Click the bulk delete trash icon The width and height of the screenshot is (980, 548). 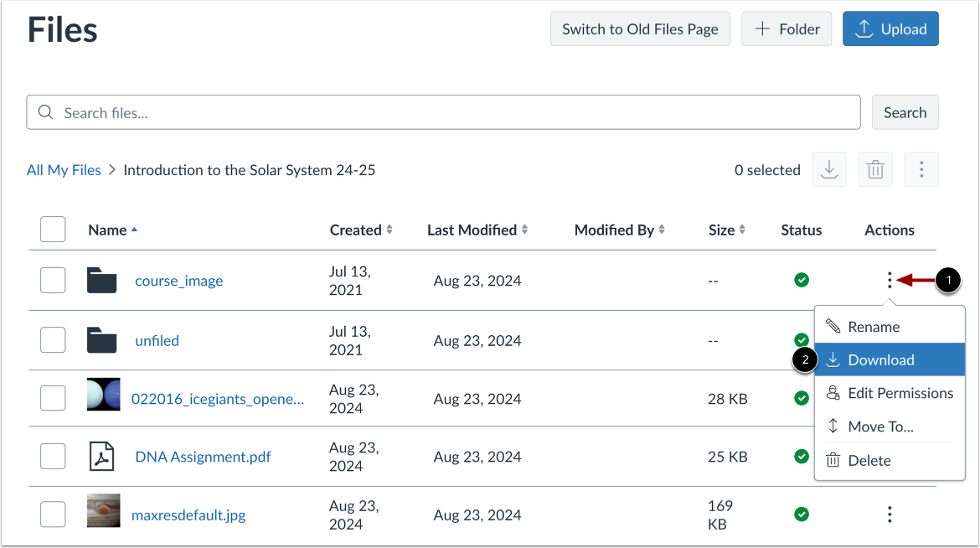click(x=875, y=170)
